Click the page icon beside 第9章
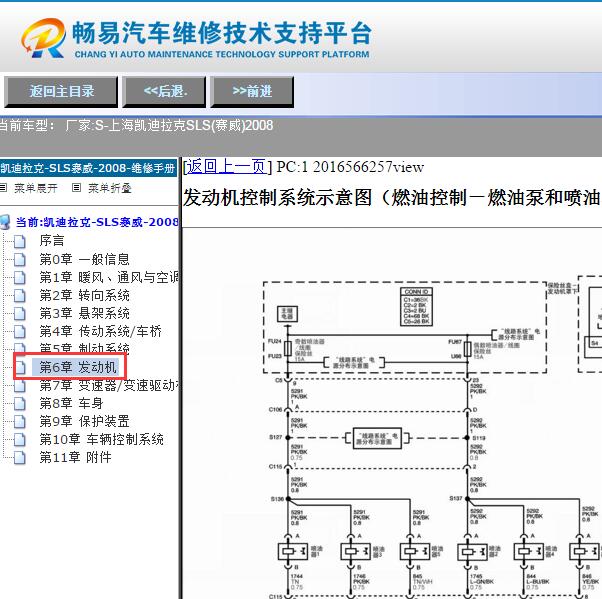 (20, 422)
